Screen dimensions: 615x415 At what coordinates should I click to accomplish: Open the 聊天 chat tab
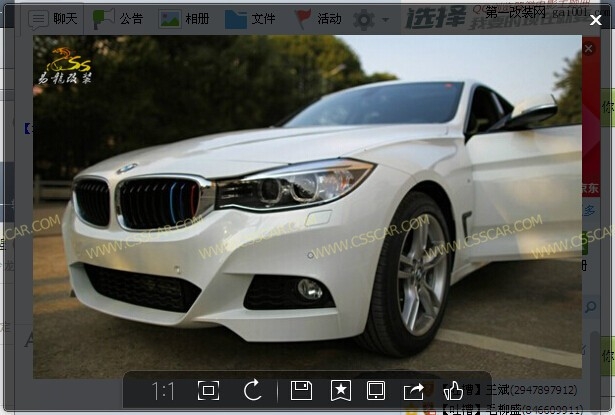click(53, 19)
